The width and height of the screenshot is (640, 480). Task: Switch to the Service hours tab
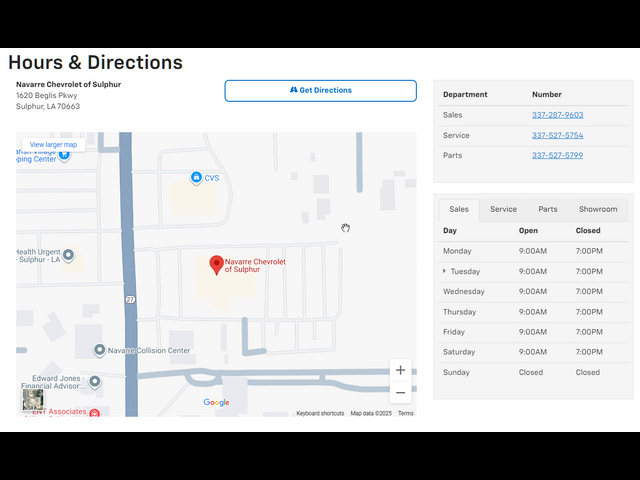(x=503, y=209)
